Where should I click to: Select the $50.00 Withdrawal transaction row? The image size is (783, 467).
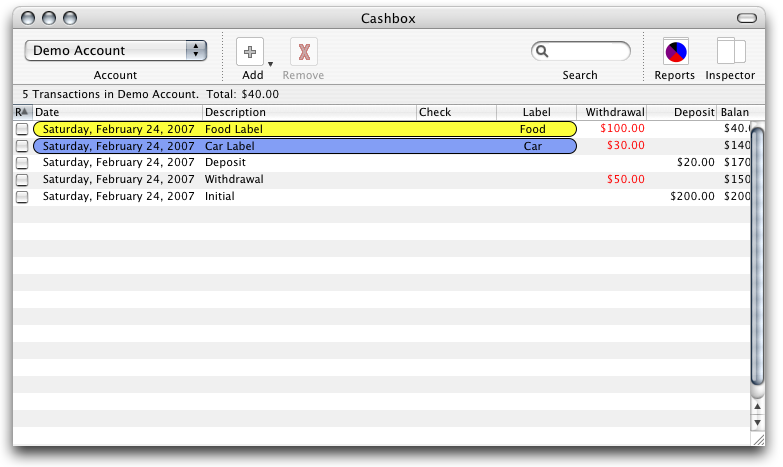coord(300,180)
